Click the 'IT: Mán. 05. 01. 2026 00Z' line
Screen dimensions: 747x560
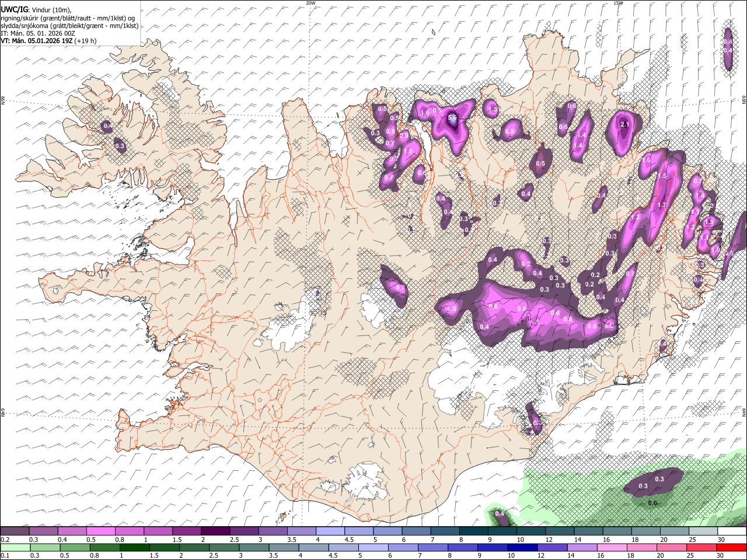(x=38, y=33)
